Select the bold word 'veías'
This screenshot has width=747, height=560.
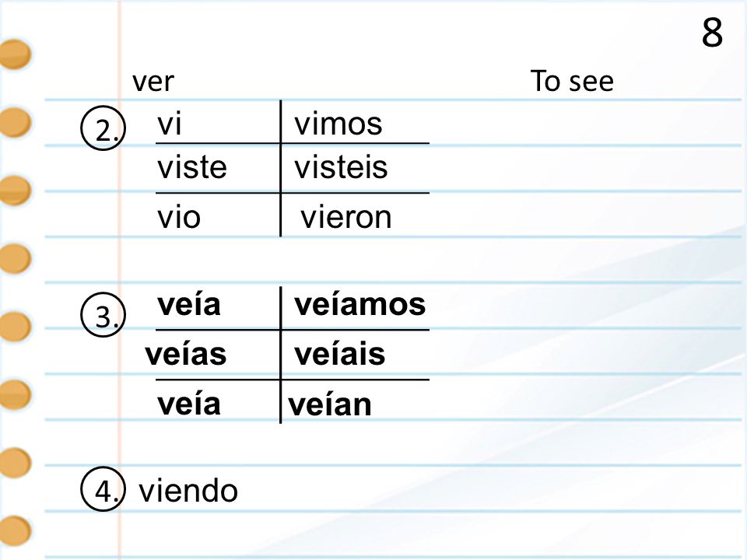[186, 355]
